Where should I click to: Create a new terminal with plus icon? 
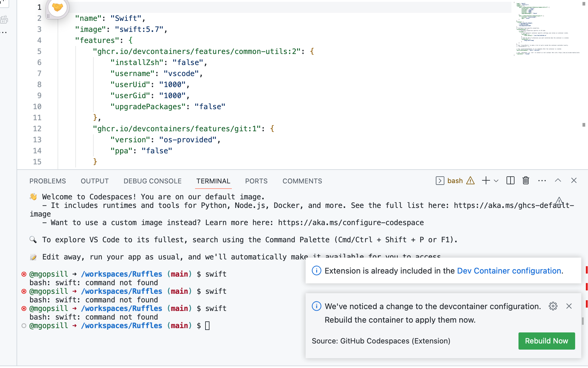click(x=486, y=180)
